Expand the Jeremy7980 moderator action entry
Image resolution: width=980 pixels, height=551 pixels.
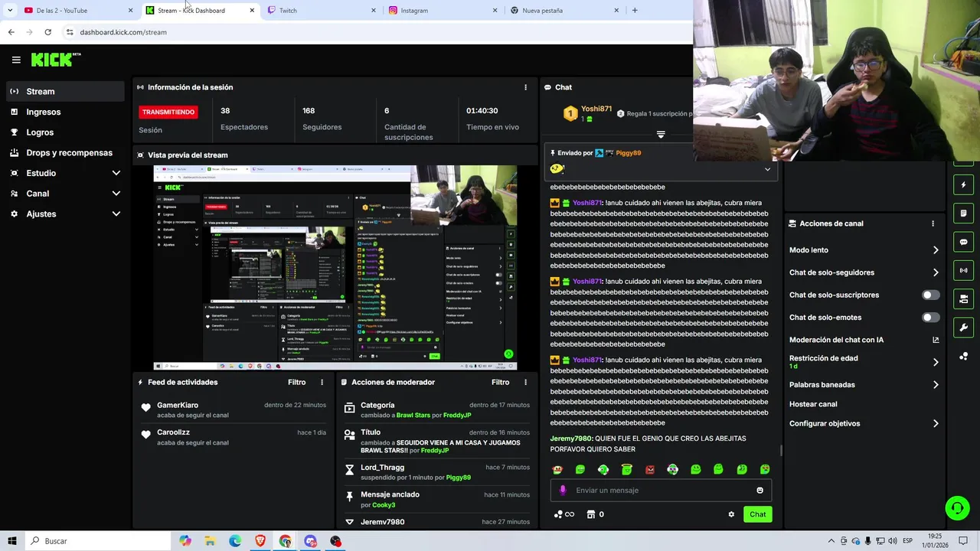(350, 522)
